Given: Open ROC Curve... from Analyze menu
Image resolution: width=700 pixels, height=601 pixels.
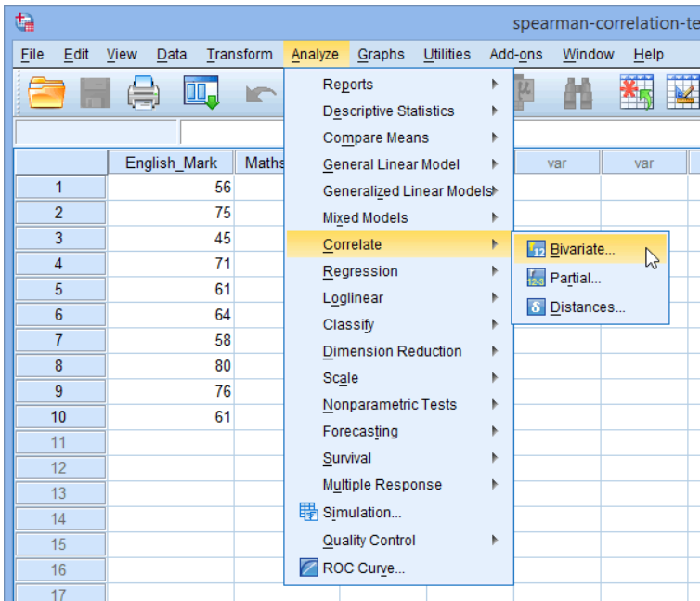Looking at the screenshot, I should coord(398,568).
